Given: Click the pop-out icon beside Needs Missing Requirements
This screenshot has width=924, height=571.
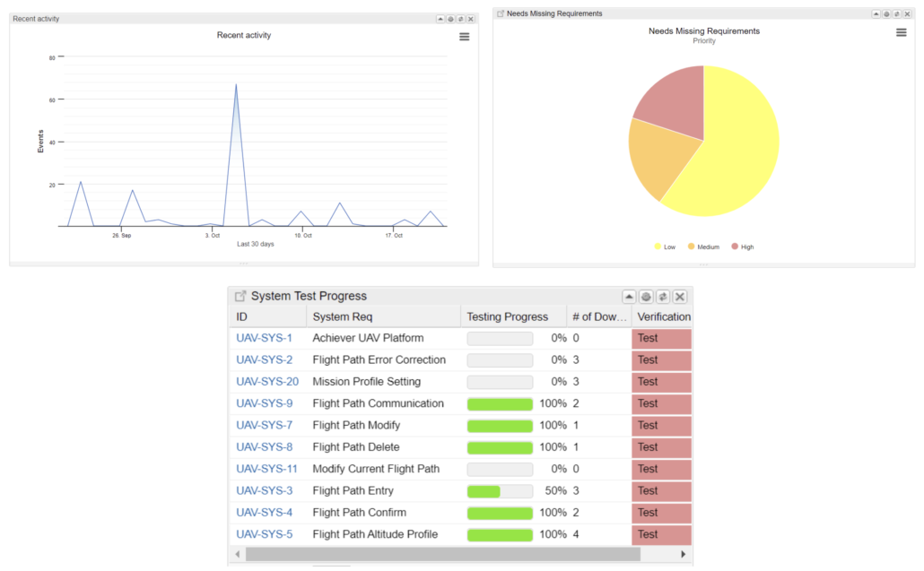Looking at the screenshot, I should point(501,14).
